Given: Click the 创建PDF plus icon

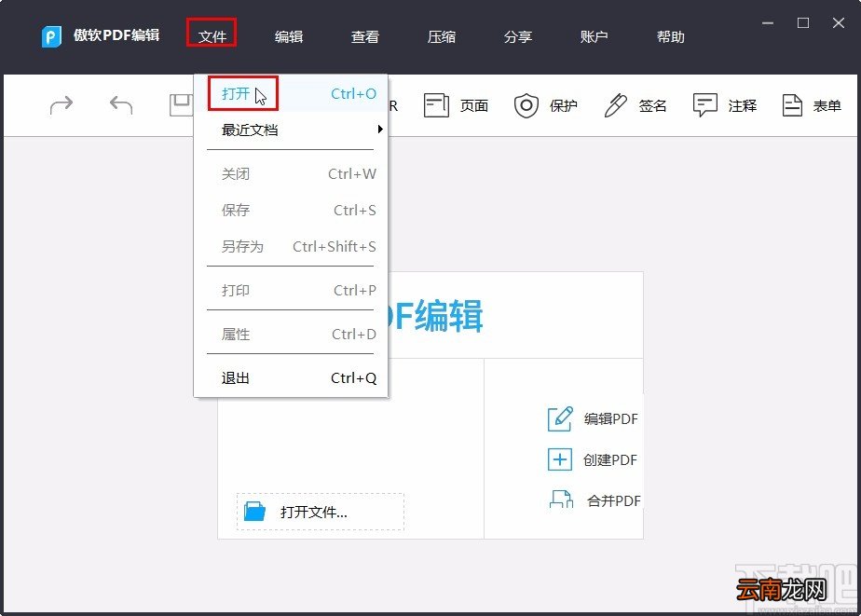Looking at the screenshot, I should pos(559,459).
